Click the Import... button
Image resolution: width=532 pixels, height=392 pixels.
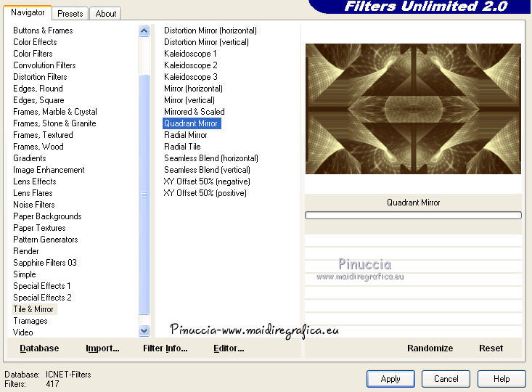coord(102,348)
